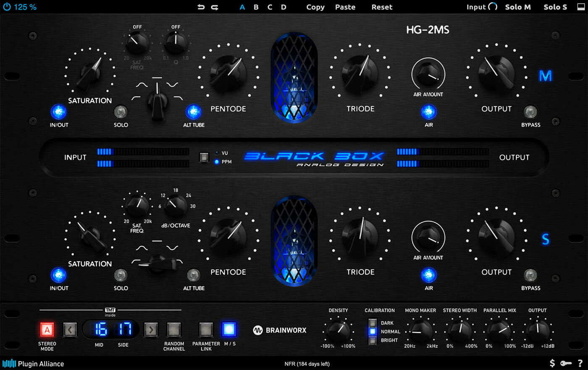The image size is (588, 370).
Task: Open the dollar sign store icon
Action: point(552,363)
